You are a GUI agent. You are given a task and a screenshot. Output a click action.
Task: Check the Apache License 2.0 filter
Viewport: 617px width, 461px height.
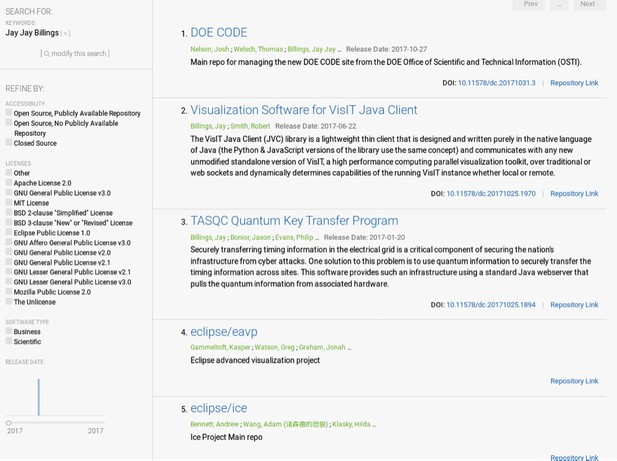point(9,183)
